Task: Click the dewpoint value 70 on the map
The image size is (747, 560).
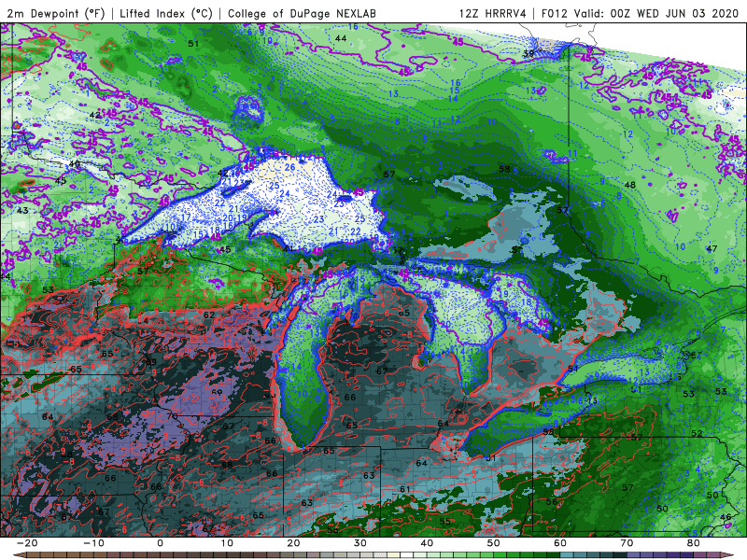Action: point(172,416)
